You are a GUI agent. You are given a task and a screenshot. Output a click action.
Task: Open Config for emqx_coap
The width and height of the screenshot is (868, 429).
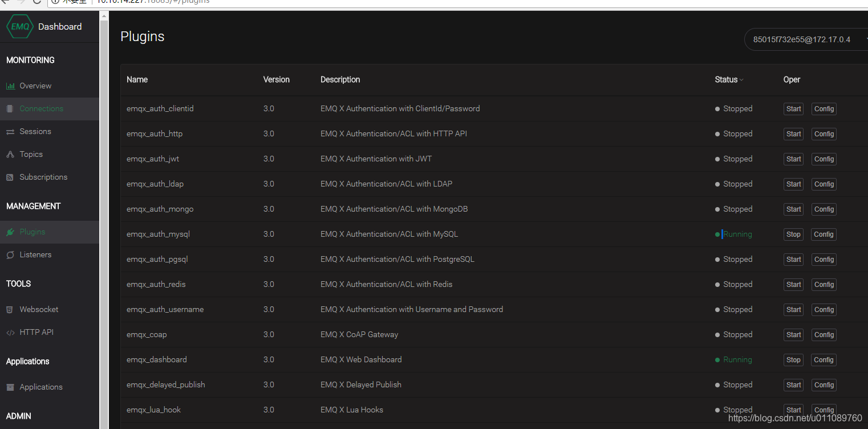click(824, 335)
